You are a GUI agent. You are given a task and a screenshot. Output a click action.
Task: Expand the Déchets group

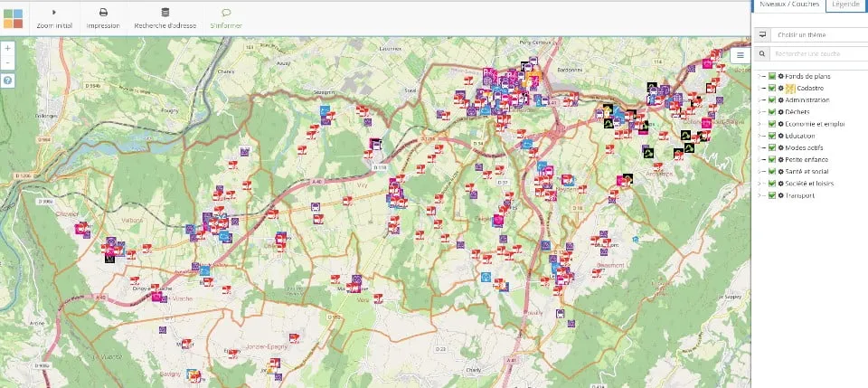(759, 112)
